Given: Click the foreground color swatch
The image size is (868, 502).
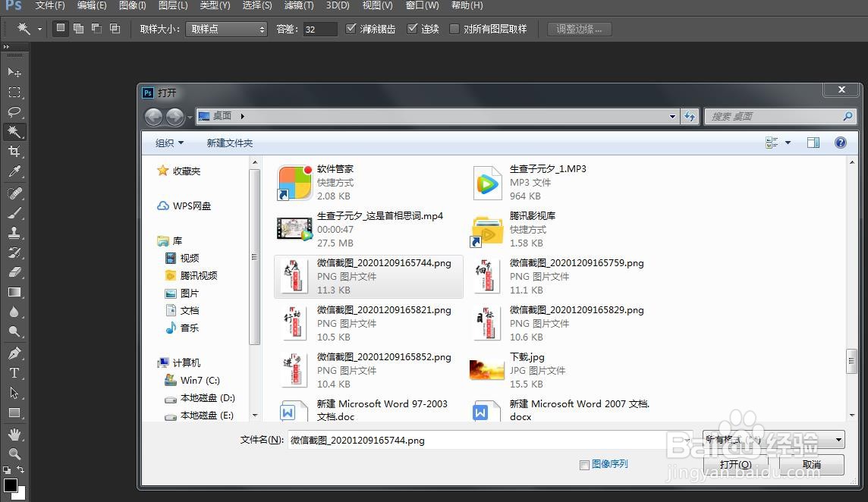Looking at the screenshot, I should coord(10,485).
